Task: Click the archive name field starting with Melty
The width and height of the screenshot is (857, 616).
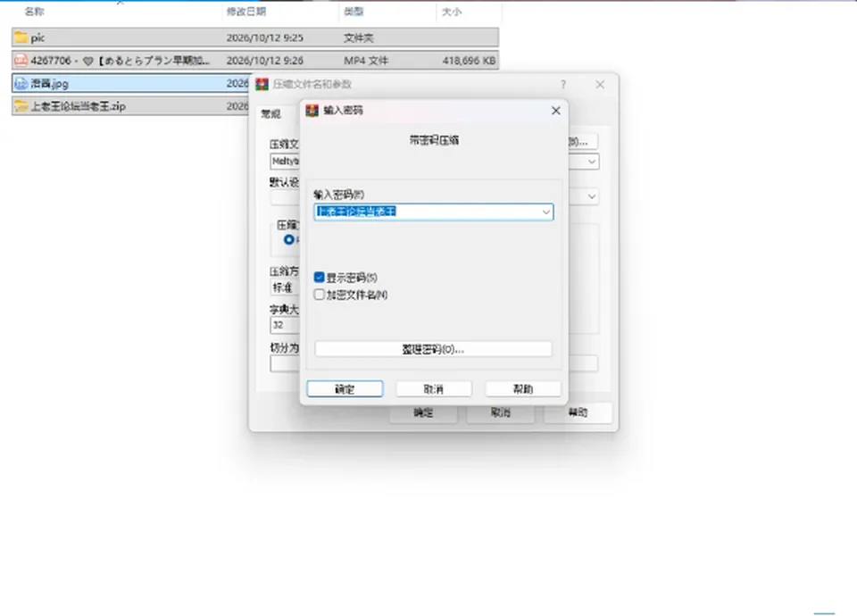Action: (285, 162)
